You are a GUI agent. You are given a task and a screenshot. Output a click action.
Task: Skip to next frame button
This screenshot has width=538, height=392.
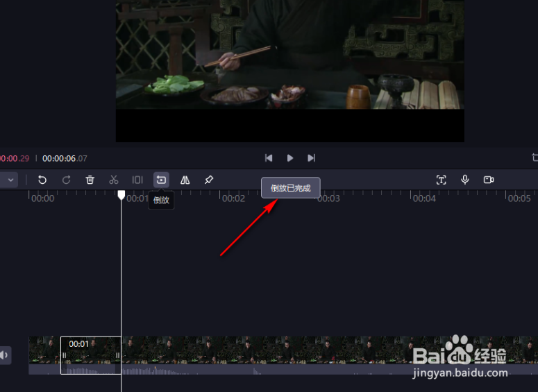click(311, 157)
